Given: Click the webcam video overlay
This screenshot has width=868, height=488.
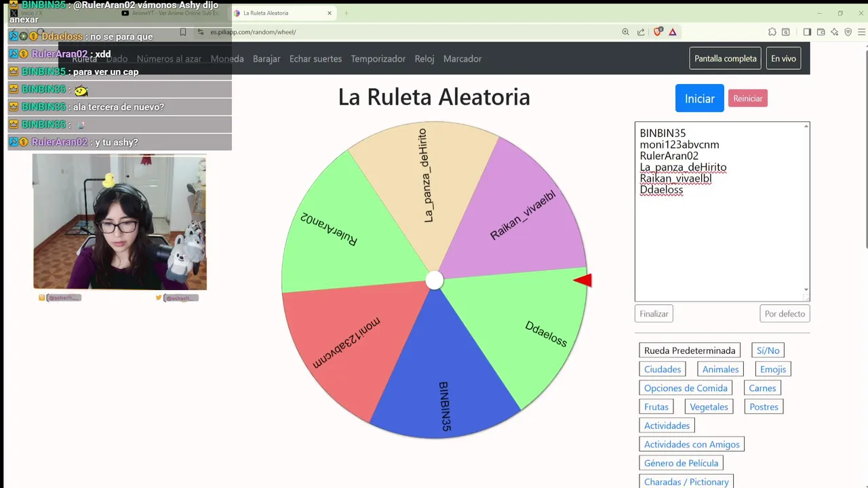Looking at the screenshot, I should [120, 222].
